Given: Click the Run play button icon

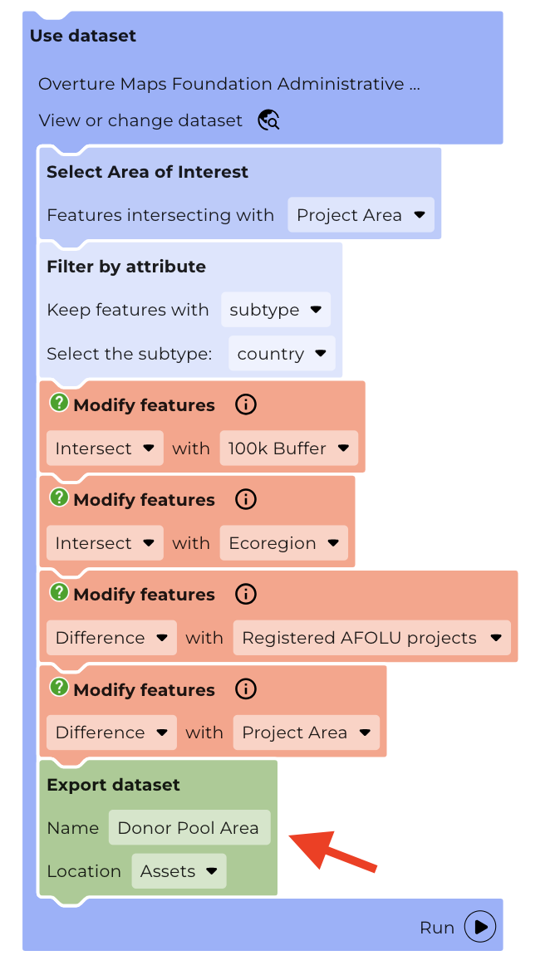Looking at the screenshot, I should coord(480,926).
